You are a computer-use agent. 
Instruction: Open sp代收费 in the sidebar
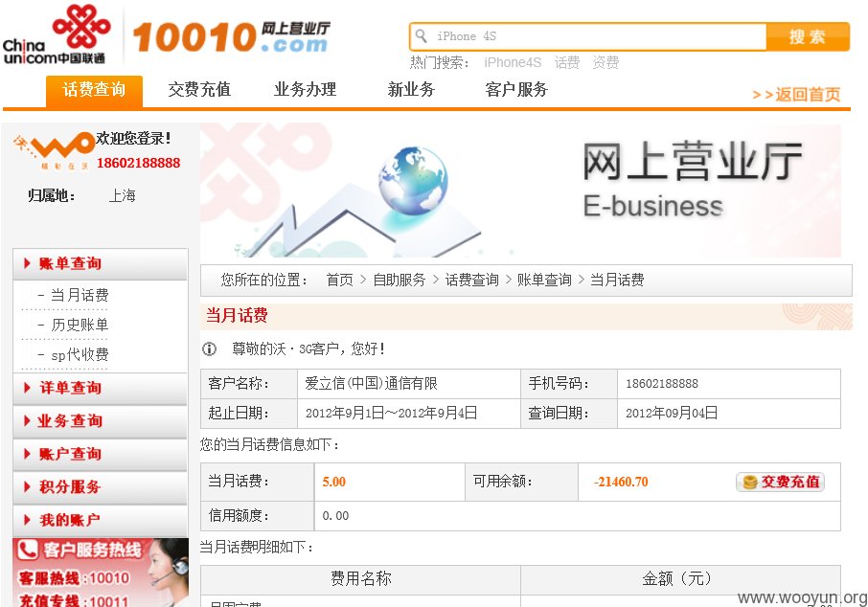pyautogui.click(x=80, y=354)
